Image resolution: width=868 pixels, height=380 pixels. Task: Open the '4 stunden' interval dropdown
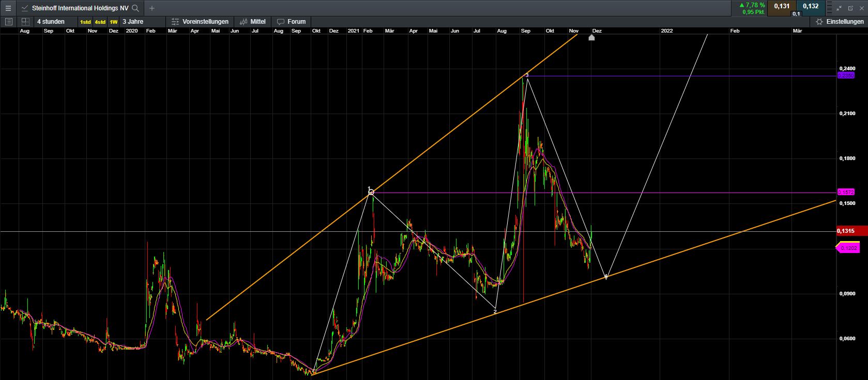[x=51, y=22]
